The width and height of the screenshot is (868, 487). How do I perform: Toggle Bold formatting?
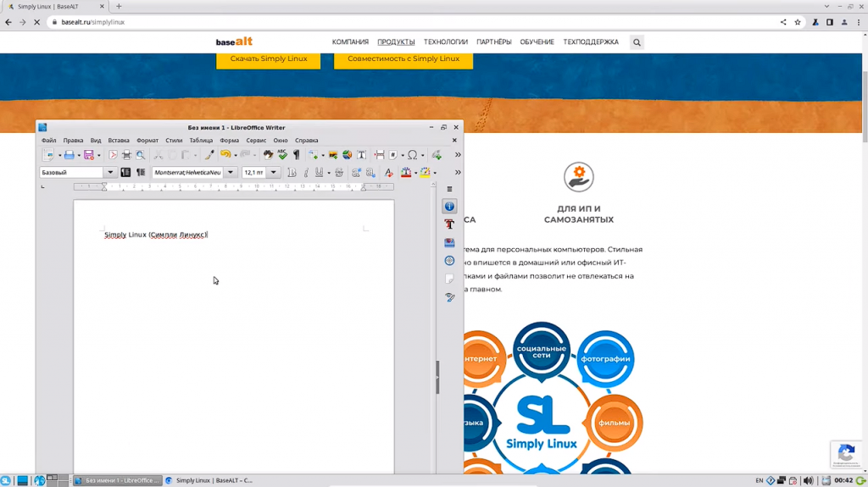pyautogui.click(x=292, y=173)
